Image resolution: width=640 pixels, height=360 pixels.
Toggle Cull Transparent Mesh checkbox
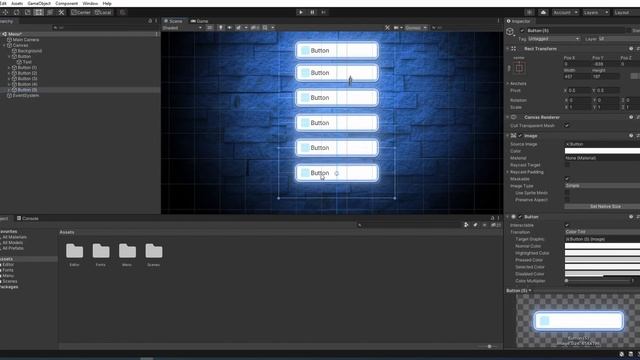(x=567, y=126)
